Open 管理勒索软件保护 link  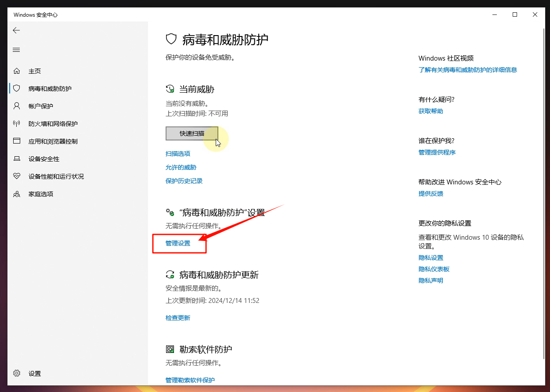coord(190,380)
